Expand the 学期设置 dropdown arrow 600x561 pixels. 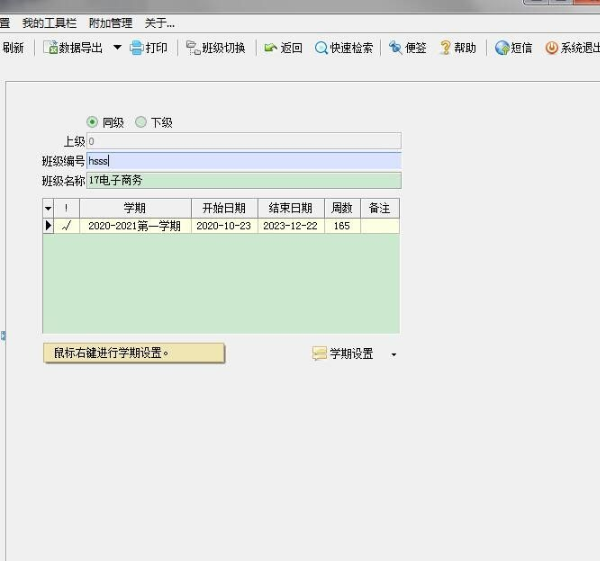coord(394,354)
